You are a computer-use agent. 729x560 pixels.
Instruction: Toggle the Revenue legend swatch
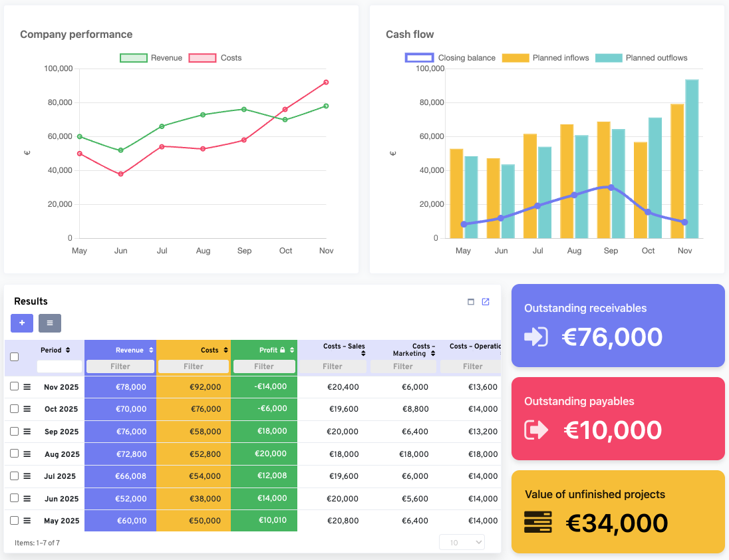pos(134,58)
